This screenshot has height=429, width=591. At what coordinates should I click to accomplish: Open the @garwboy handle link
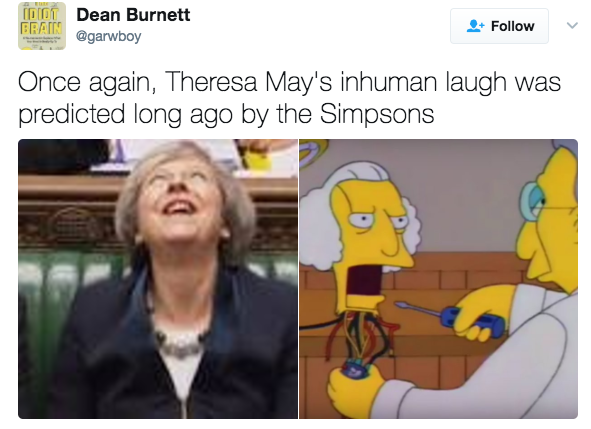[x=109, y=37]
